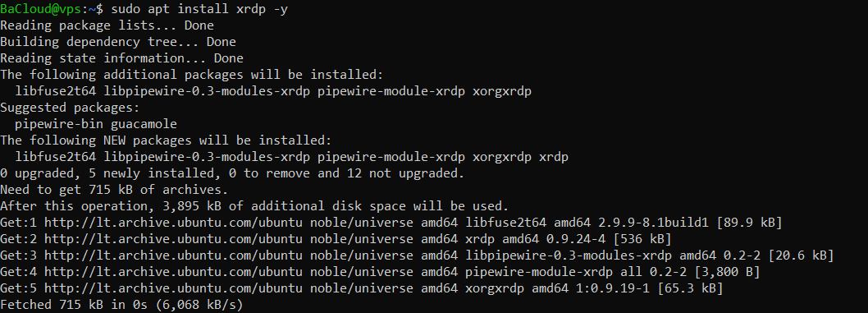Click the typed command sudo apt install xrdp -y

pos(199,9)
